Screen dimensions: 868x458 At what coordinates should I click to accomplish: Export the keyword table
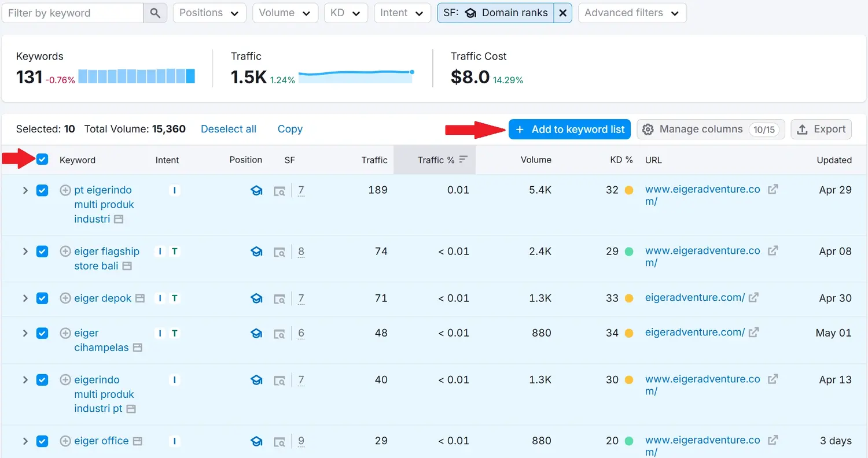click(821, 129)
